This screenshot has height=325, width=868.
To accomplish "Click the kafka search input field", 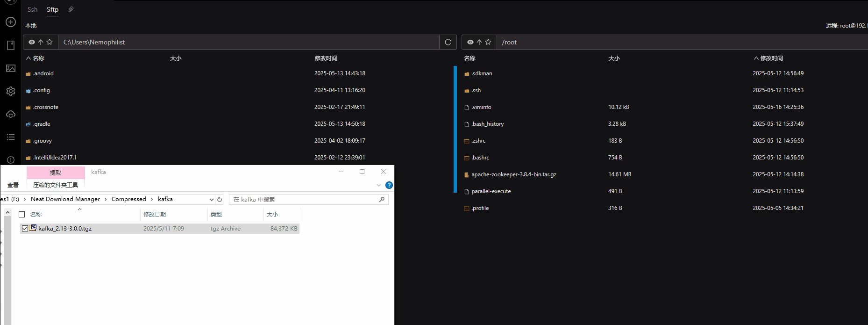I will coord(306,199).
